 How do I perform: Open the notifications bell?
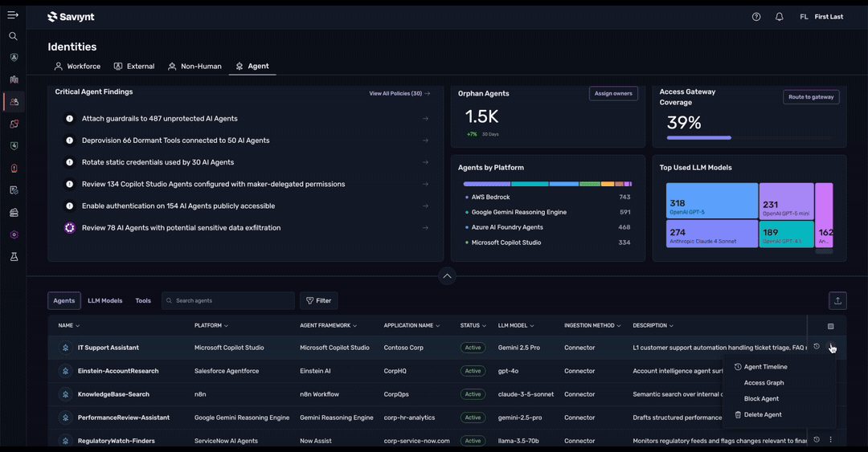pyautogui.click(x=779, y=17)
